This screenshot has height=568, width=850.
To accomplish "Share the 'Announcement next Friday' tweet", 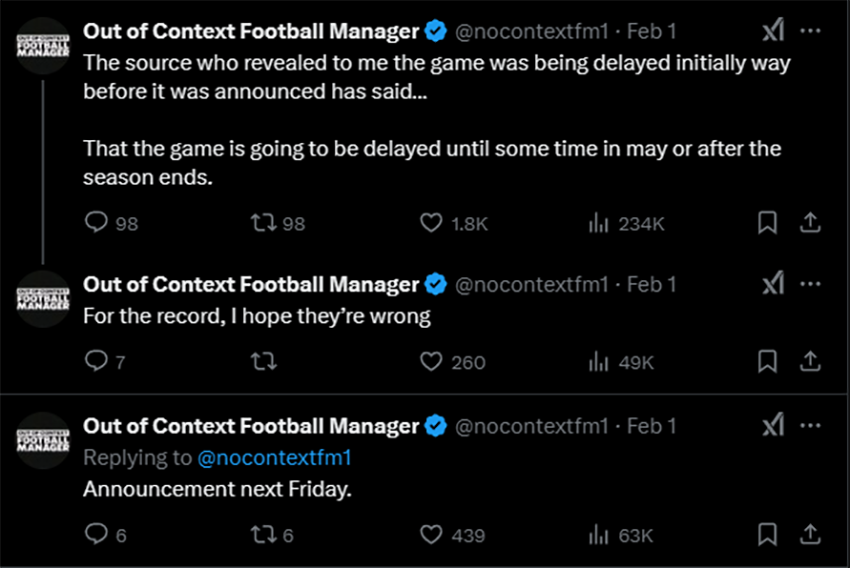I will point(810,535).
